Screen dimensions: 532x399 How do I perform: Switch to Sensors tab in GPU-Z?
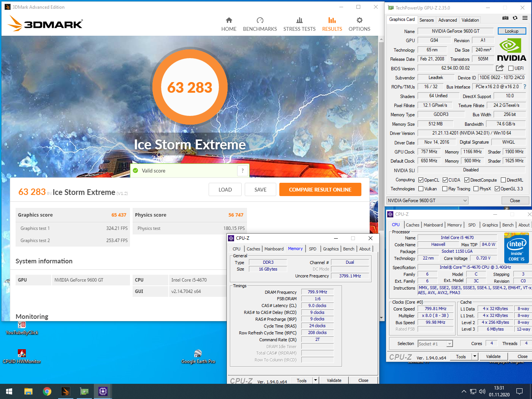tap(426, 20)
